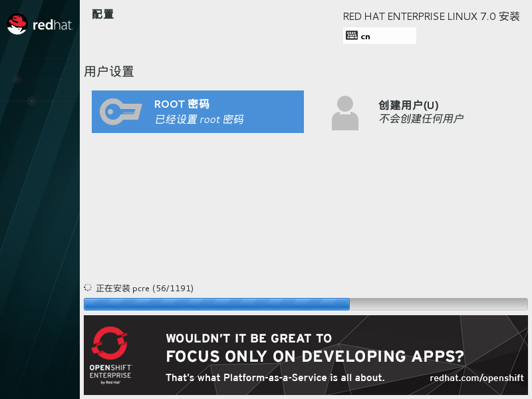Click the keyboard layout icon beside cn
Image resolution: width=532 pixels, height=399 pixels.
pyautogui.click(x=352, y=36)
